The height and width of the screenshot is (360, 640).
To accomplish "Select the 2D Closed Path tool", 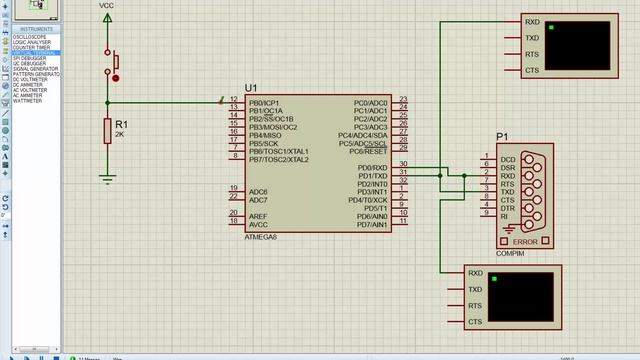I will pyautogui.click(x=5, y=148).
